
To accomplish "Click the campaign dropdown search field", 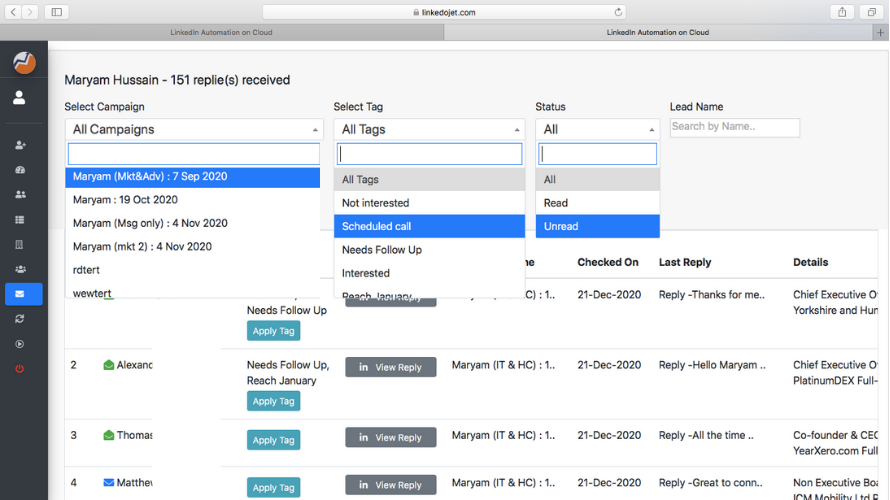I will [194, 154].
